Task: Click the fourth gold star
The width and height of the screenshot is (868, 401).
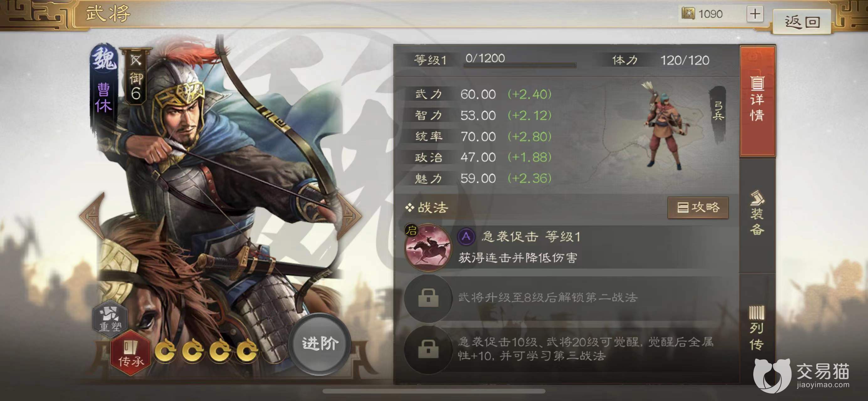Action: tap(247, 352)
